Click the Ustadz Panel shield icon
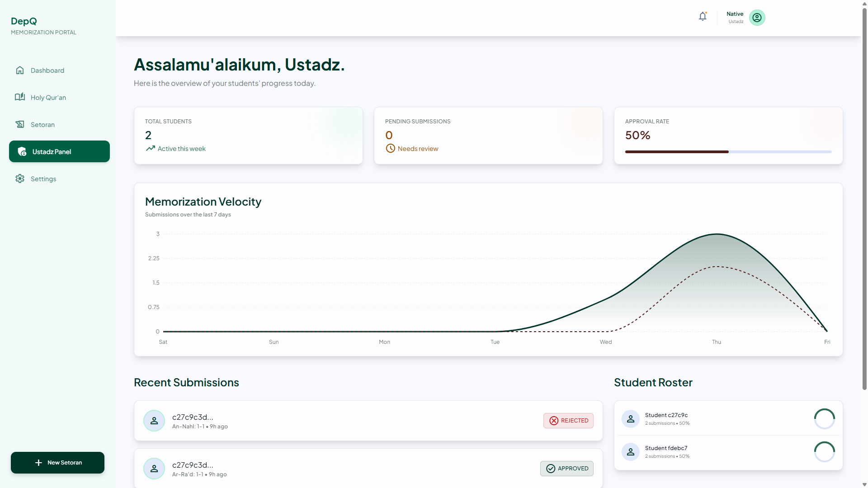This screenshot has height=488, width=868. [22, 151]
